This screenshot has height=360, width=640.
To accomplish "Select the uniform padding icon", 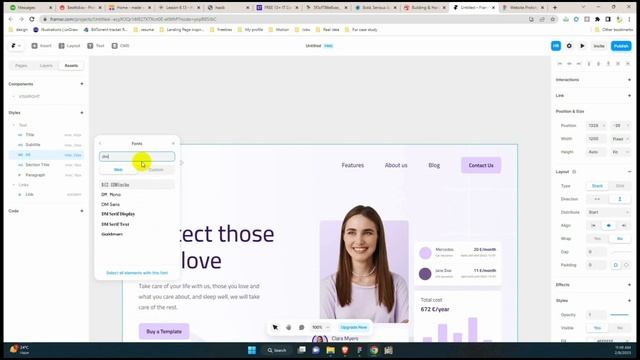I will click(616, 265).
